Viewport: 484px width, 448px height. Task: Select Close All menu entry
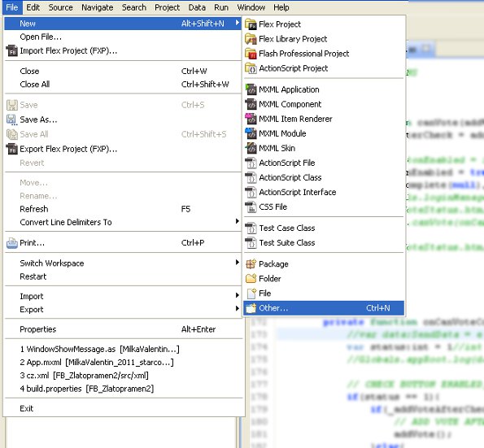[123, 85]
